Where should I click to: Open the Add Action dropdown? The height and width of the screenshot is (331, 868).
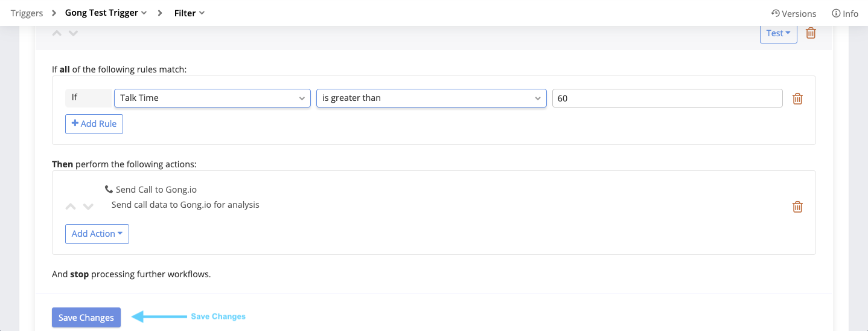pos(97,234)
